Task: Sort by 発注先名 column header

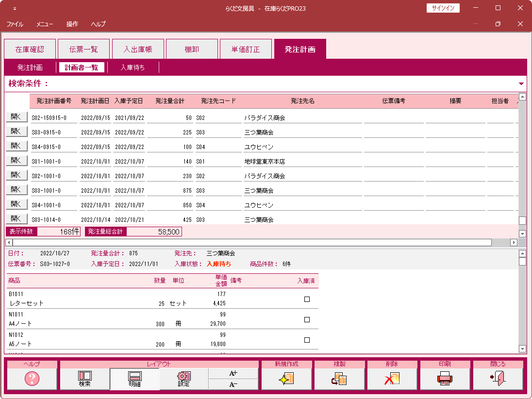Action: point(302,101)
